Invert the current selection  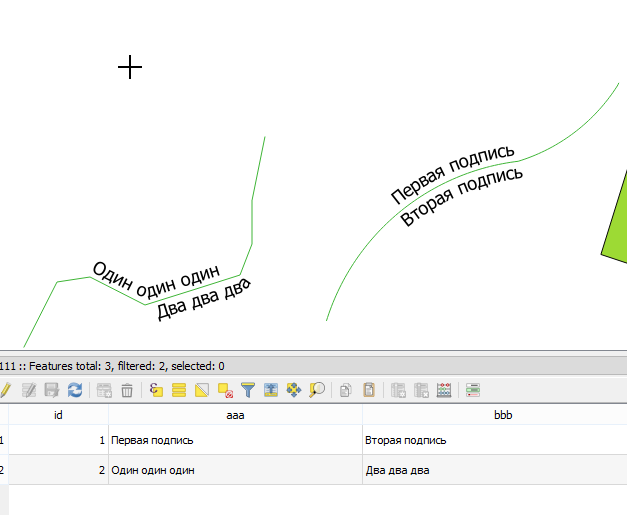tap(202, 389)
